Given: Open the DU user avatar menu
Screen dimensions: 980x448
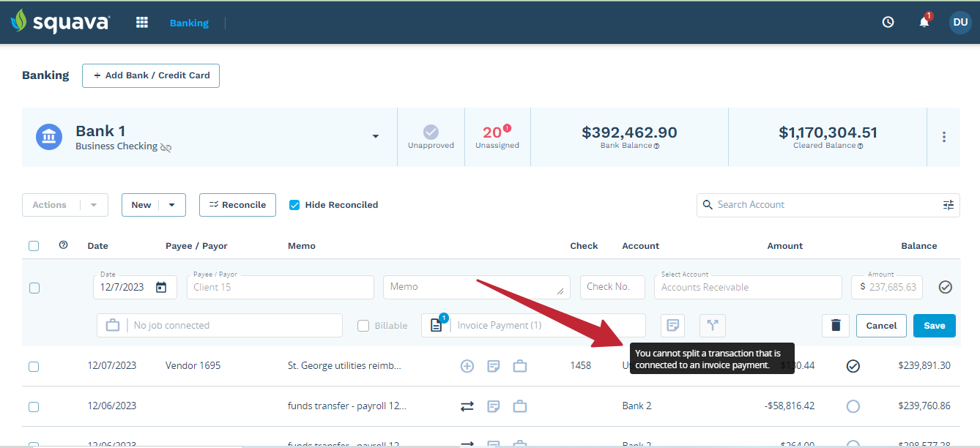Looking at the screenshot, I should [960, 22].
